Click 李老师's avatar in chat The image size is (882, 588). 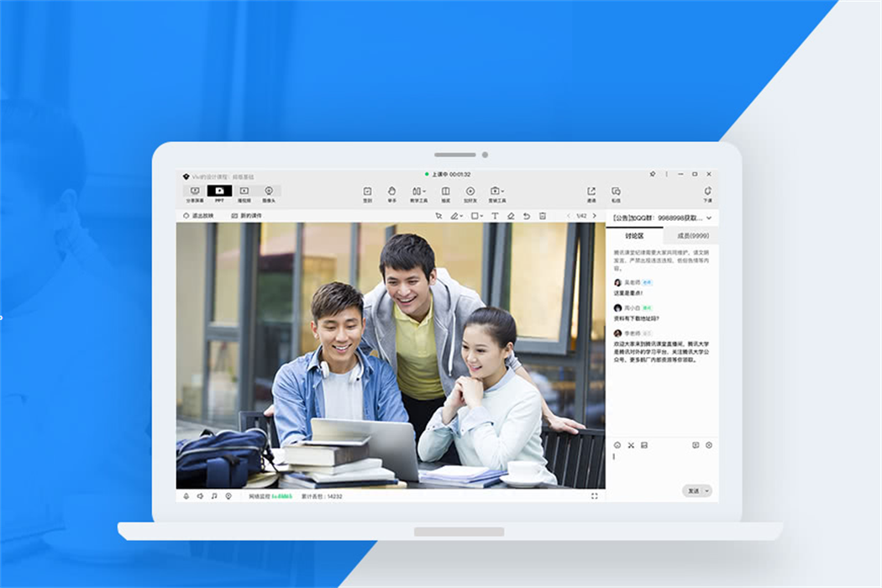(x=617, y=333)
